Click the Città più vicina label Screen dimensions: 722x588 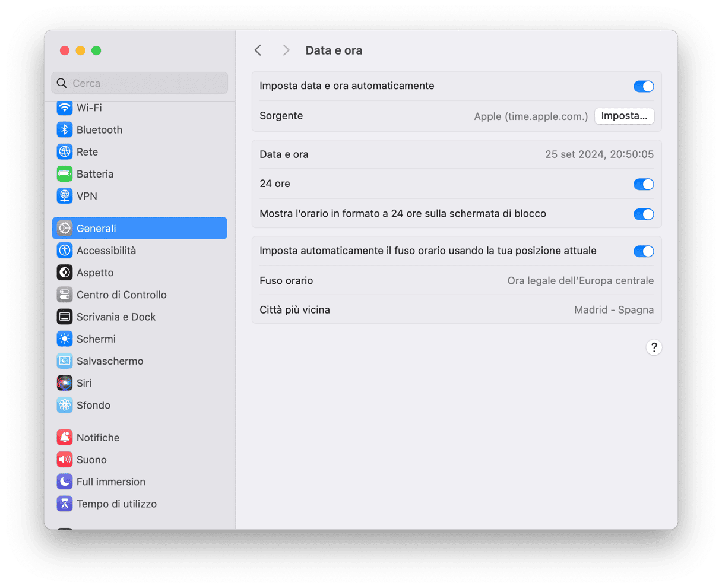(x=294, y=309)
